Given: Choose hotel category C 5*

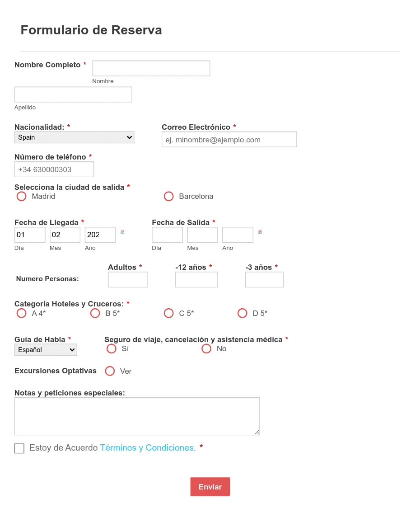Looking at the screenshot, I should pos(168,313).
